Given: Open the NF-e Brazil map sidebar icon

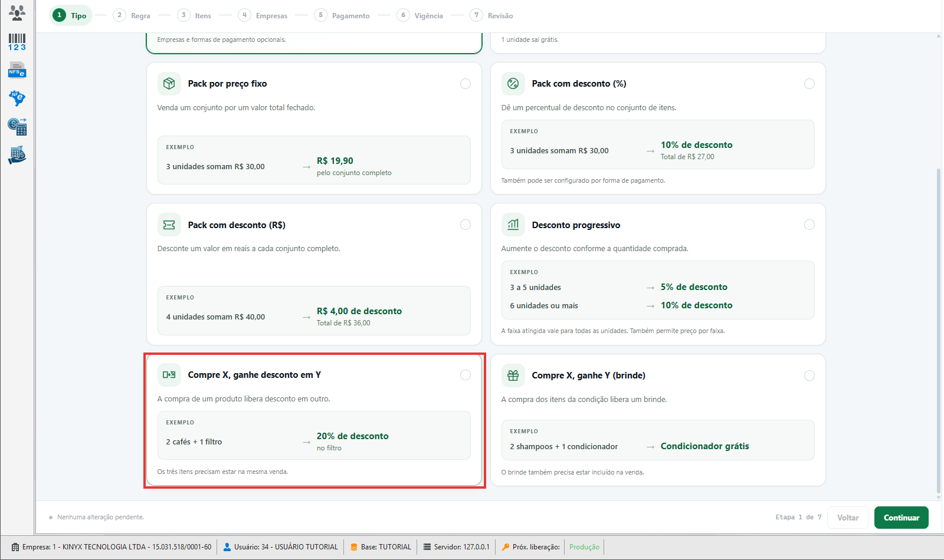Looking at the screenshot, I should click(17, 98).
